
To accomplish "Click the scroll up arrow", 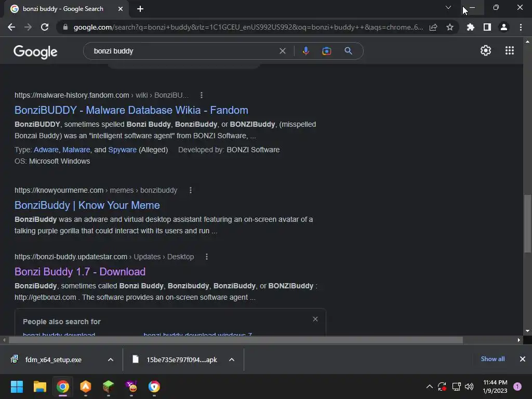I will pyautogui.click(x=527, y=42).
